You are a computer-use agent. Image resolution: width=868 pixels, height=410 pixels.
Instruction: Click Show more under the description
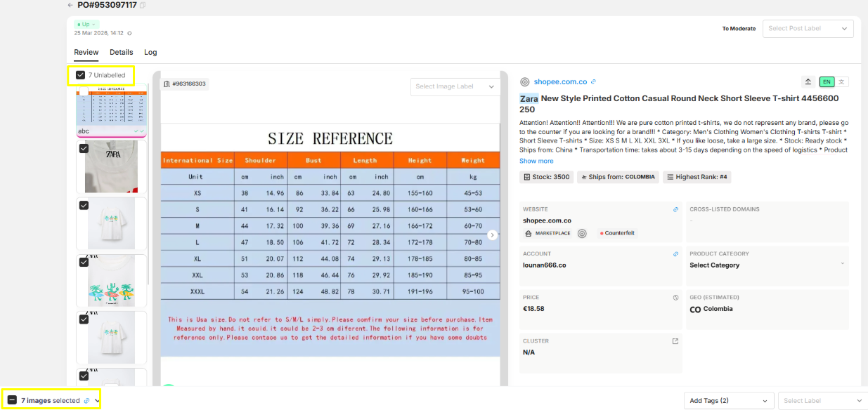[536, 161]
